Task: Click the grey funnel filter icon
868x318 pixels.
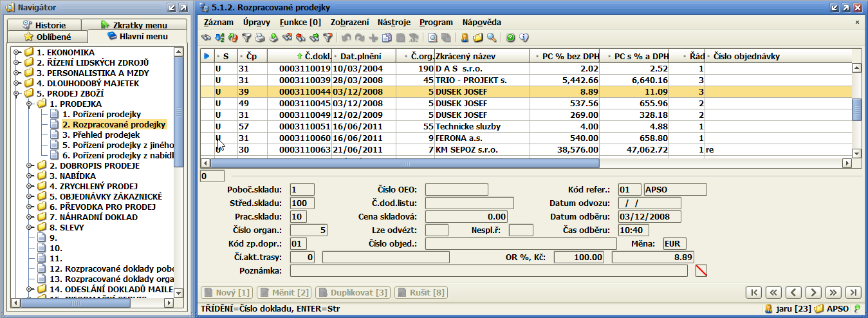Action: point(246,37)
